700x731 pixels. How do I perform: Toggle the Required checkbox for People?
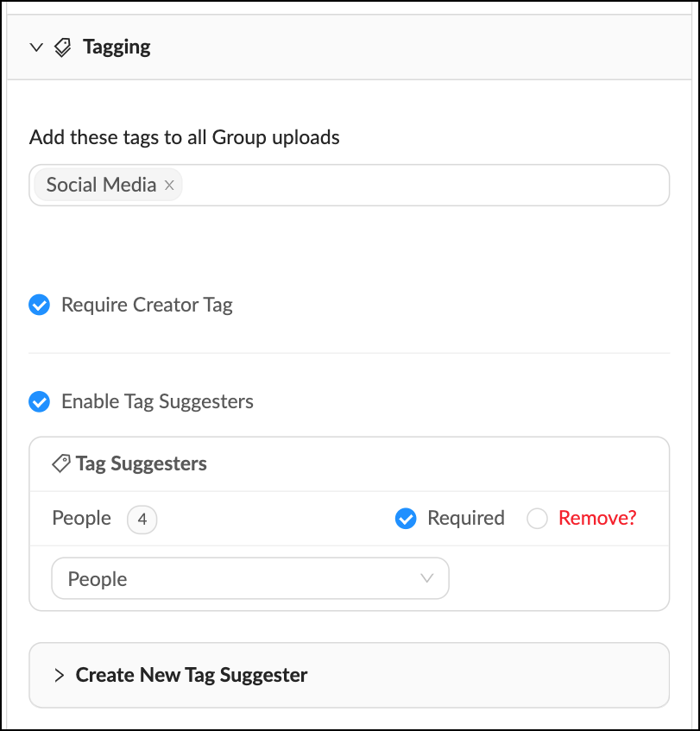coord(406,519)
